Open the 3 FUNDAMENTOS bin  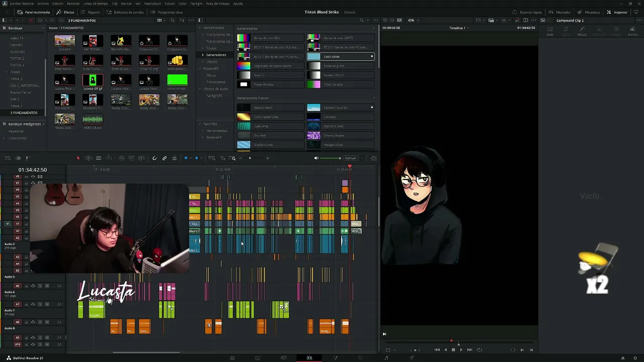24,113
